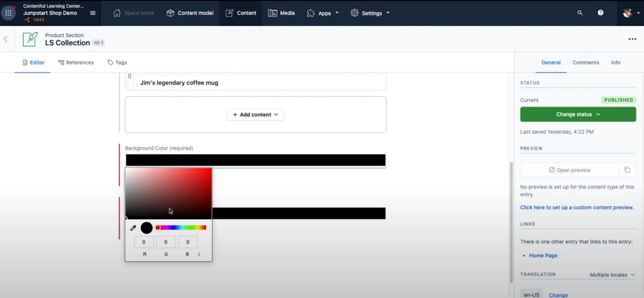Click the Open preview button
The image size is (644, 298).
tap(570, 170)
